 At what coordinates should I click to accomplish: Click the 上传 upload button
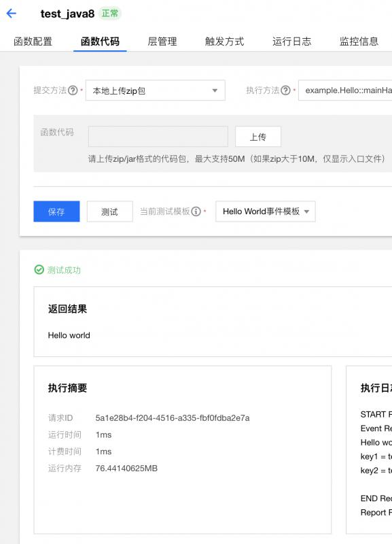tap(258, 137)
